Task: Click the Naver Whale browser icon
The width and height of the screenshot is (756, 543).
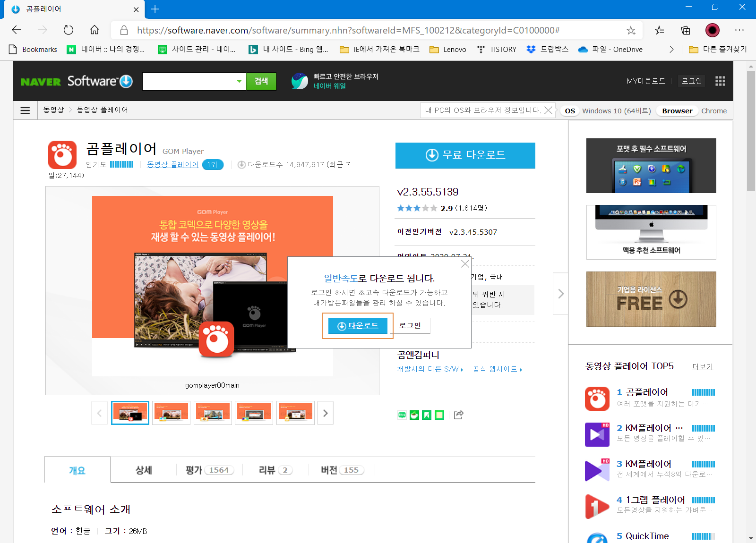Action: [x=300, y=81]
